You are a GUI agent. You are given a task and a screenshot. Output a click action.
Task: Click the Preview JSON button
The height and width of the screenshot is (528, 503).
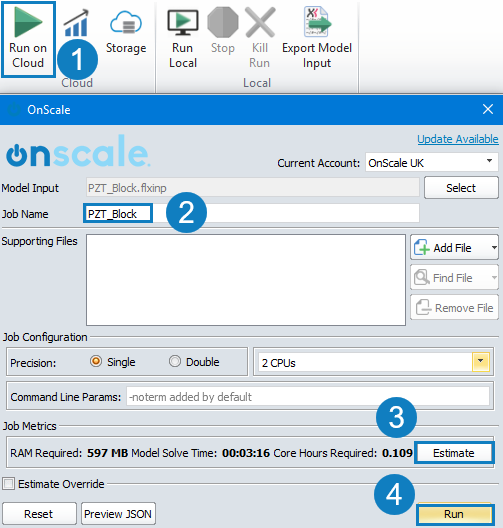click(118, 514)
